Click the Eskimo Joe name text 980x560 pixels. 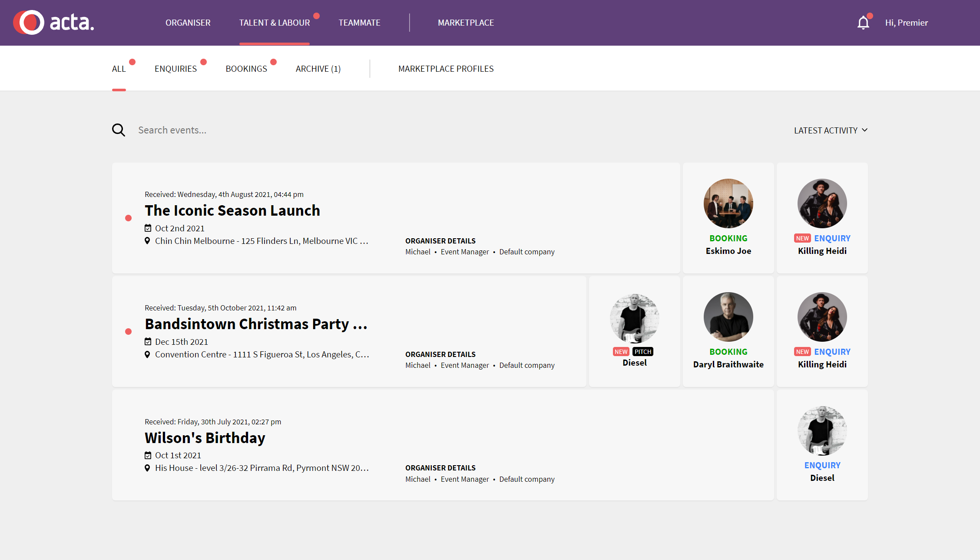point(728,251)
